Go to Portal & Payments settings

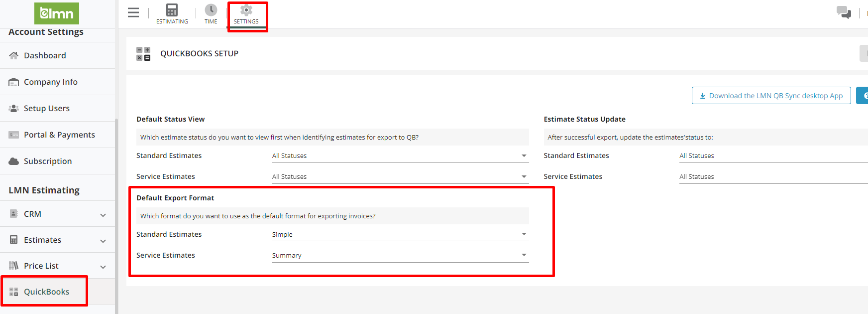59,135
